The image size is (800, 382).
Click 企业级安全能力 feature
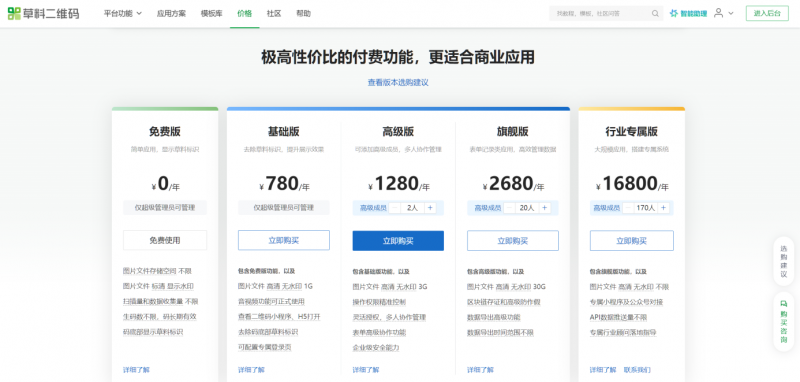pos(376,347)
